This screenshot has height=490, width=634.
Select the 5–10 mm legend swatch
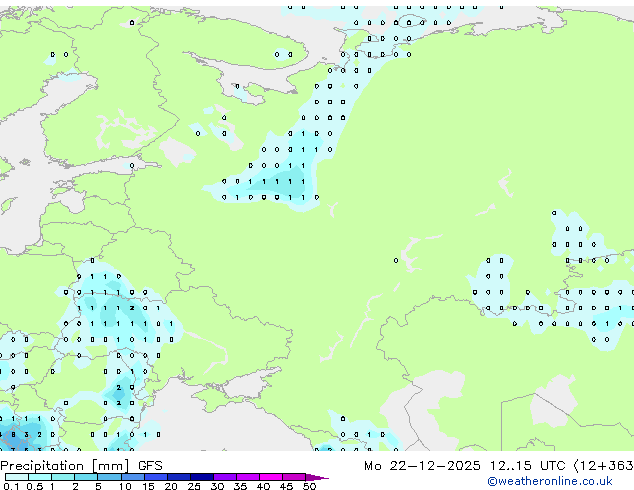(x=109, y=477)
